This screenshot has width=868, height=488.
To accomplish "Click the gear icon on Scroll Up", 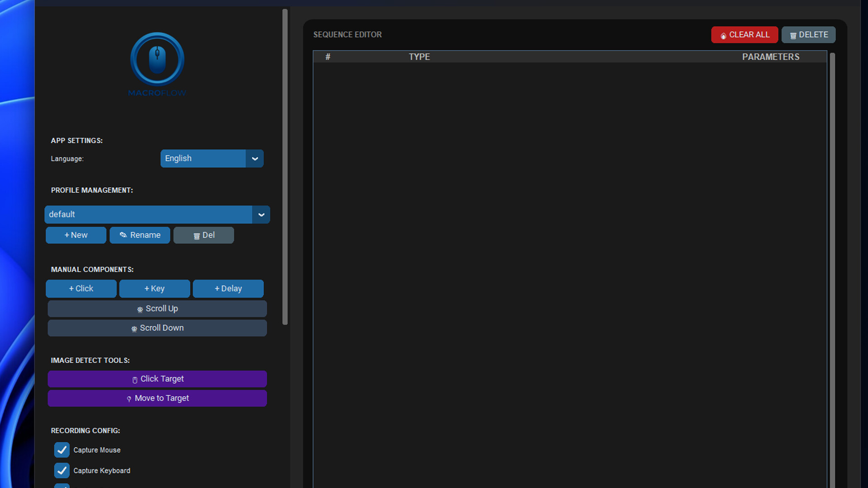I will (140, 309).
